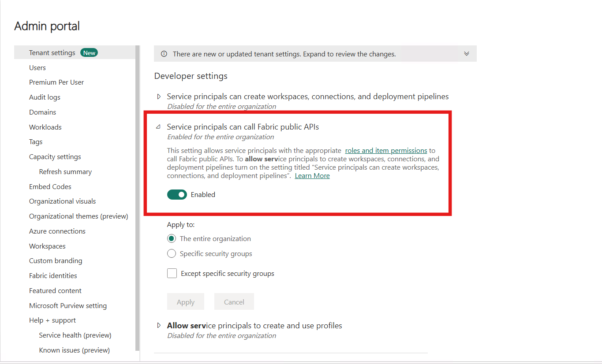
Task: Expand the tenant settings changes banner chevron
Action: [467, 54]
